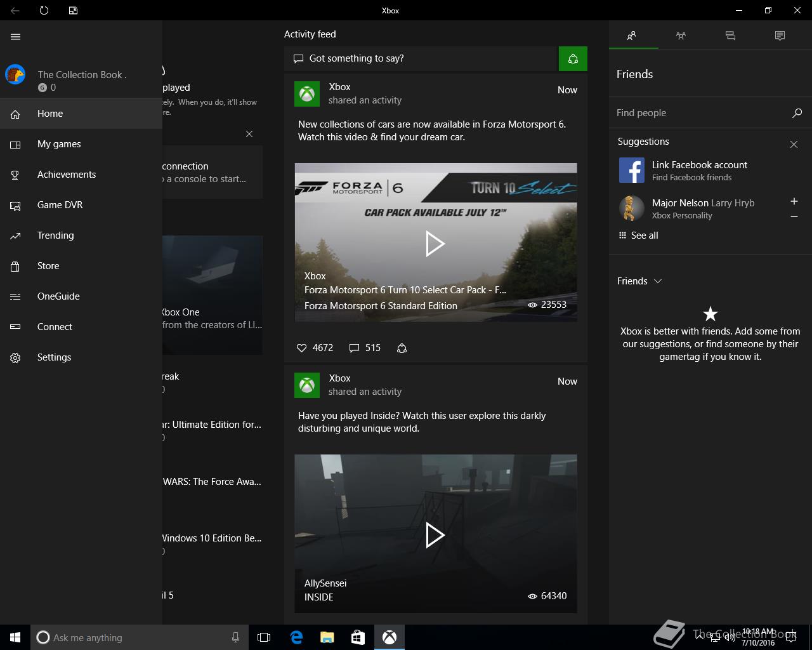Image resolution: width=812 pixels, height=650 pixels.
Task: Open the Windows Start menu
Action: (x=15, y=637)
